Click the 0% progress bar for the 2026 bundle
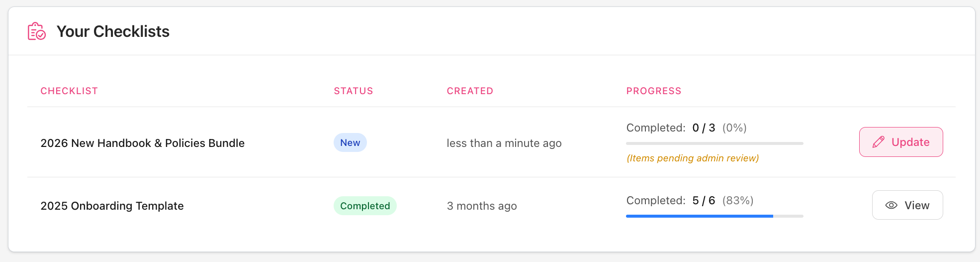Screen dimensions: 980x262 click(x=714, y=143)
